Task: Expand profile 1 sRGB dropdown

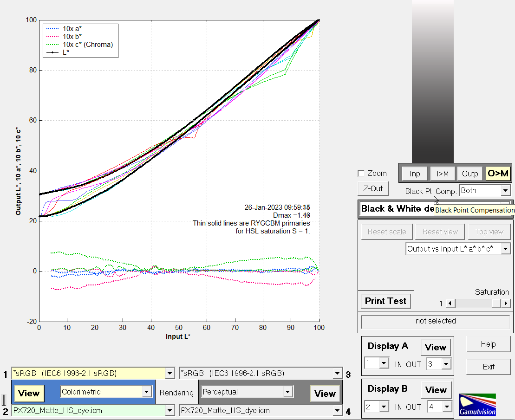Action: [169, 373]
